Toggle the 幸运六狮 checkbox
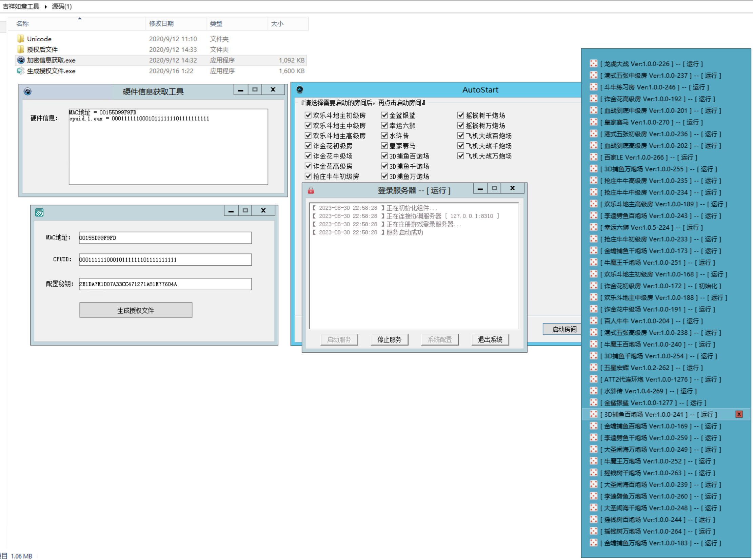This screenshot has width=753, height=560. point(384,125)
